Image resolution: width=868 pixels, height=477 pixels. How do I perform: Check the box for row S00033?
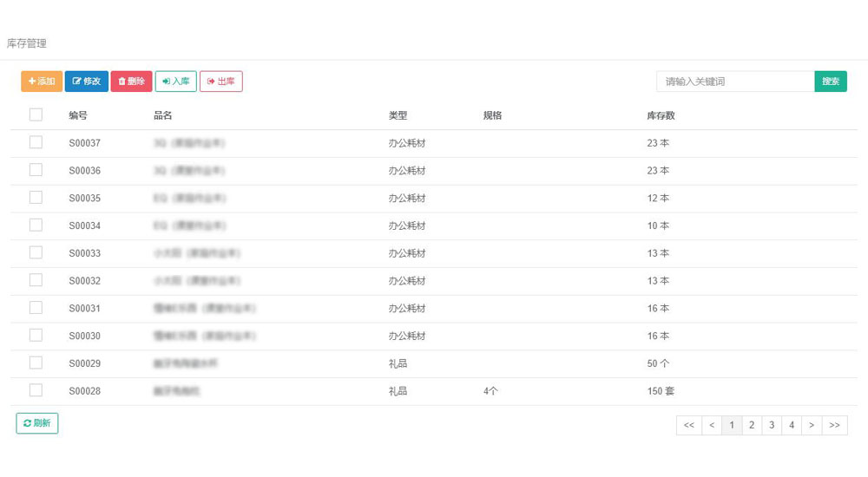36,252
